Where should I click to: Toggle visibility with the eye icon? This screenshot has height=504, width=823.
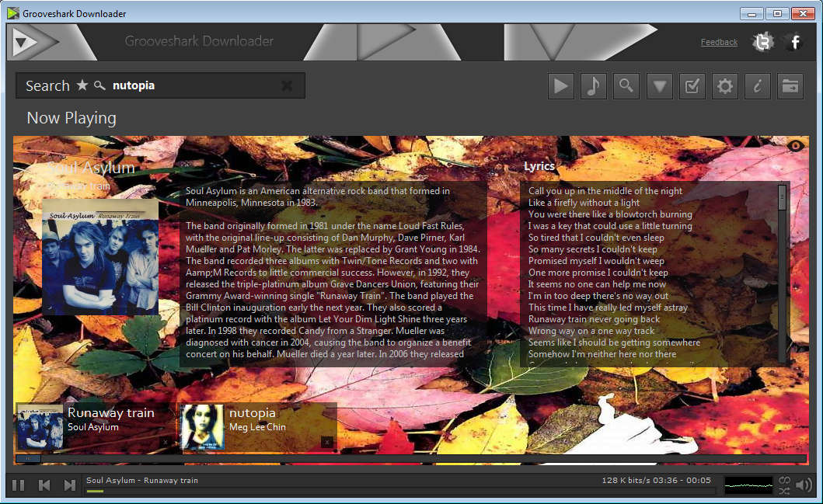795,146
